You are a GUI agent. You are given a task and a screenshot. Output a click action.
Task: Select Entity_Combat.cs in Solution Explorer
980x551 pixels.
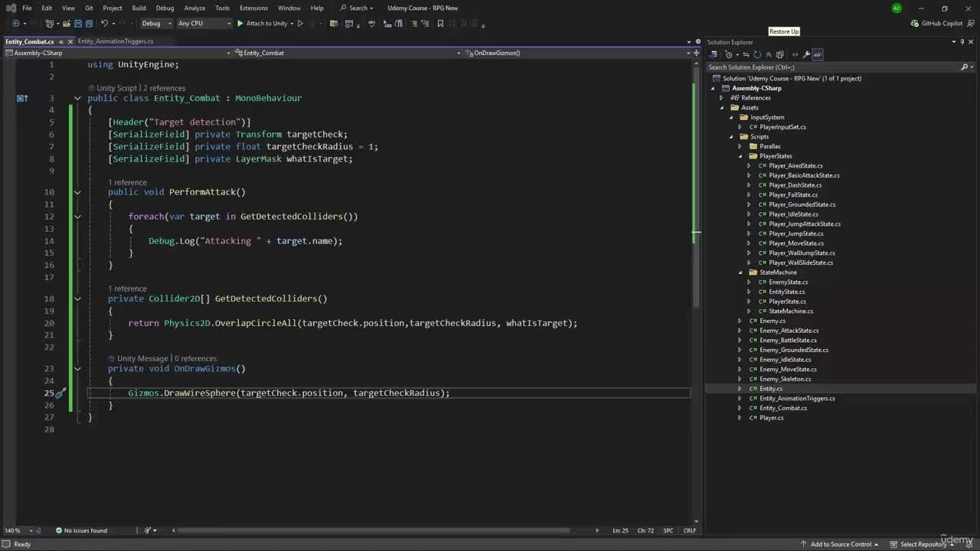782,408
